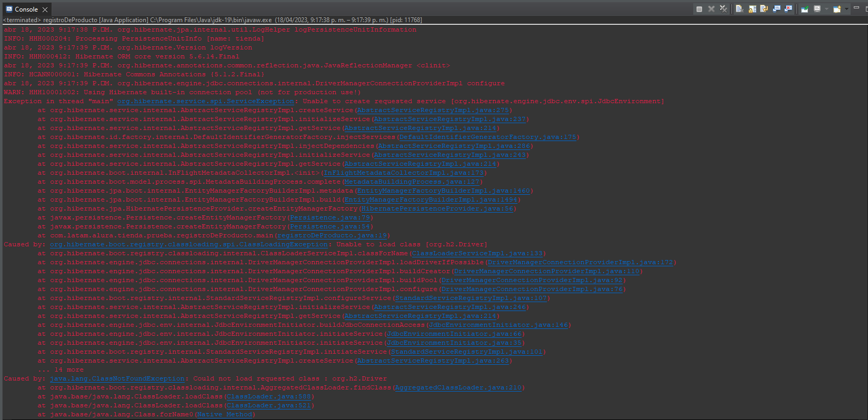Screen dimensions: 868x420
Task: Open MetadataBuildingProcess.java:127 link
Action: (412, 182)
